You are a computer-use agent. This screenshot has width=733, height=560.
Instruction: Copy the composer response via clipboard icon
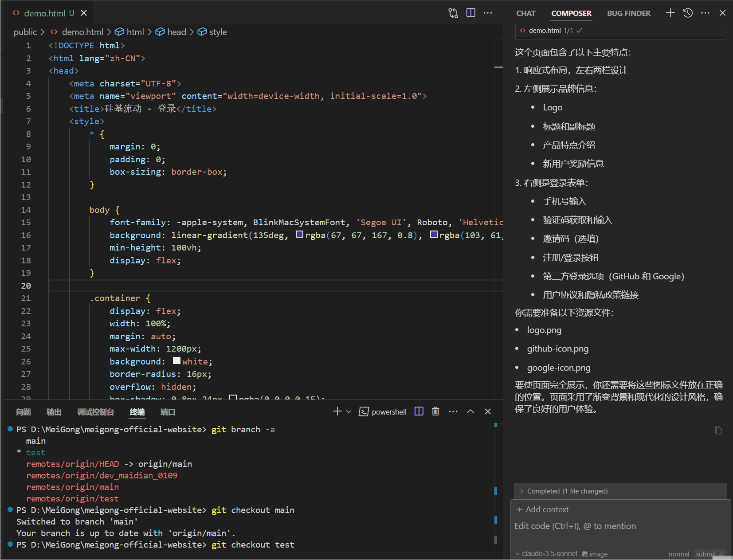tap(719, 431)
